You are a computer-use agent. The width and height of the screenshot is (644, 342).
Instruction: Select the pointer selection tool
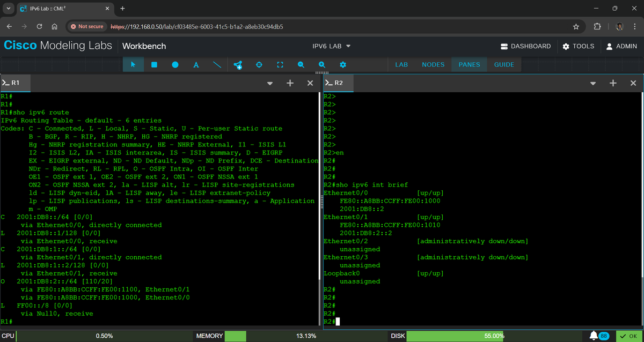point(133,64)
